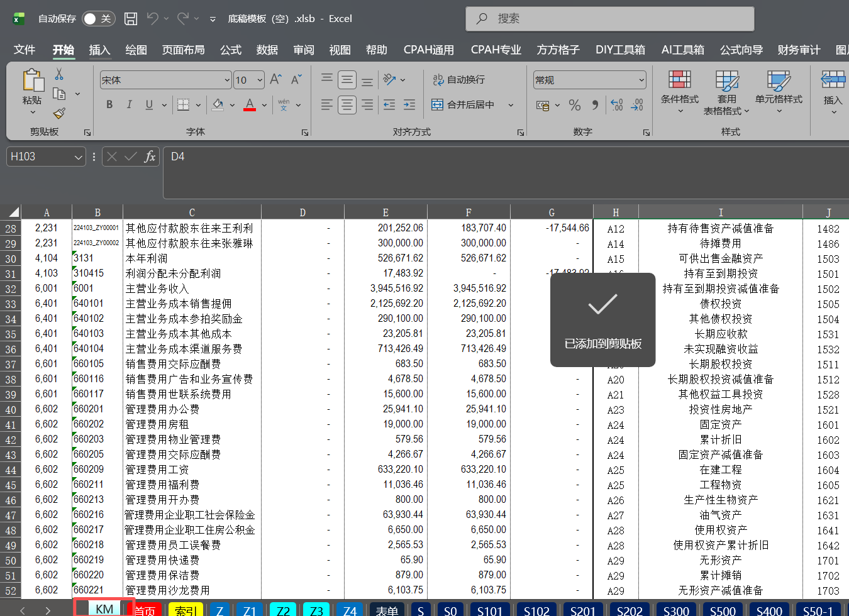The image size is (849, 616).
Task: Switch to the 公式 Formulas ribbon tab
Action: point(231,50)
